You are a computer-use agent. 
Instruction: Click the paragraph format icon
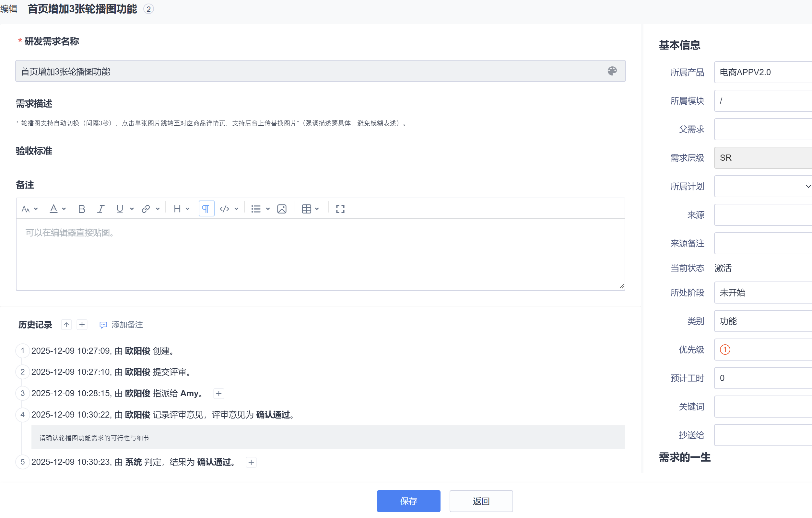206,209
